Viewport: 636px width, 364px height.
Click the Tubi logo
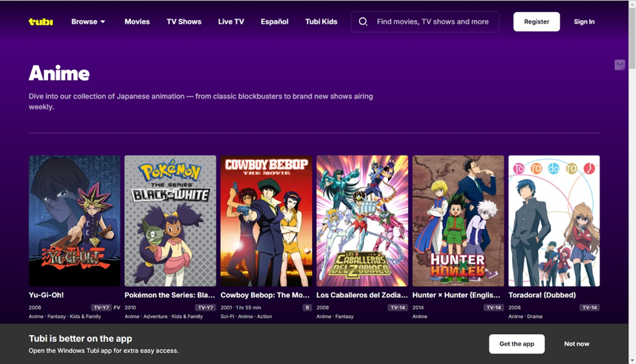point(41,22)
